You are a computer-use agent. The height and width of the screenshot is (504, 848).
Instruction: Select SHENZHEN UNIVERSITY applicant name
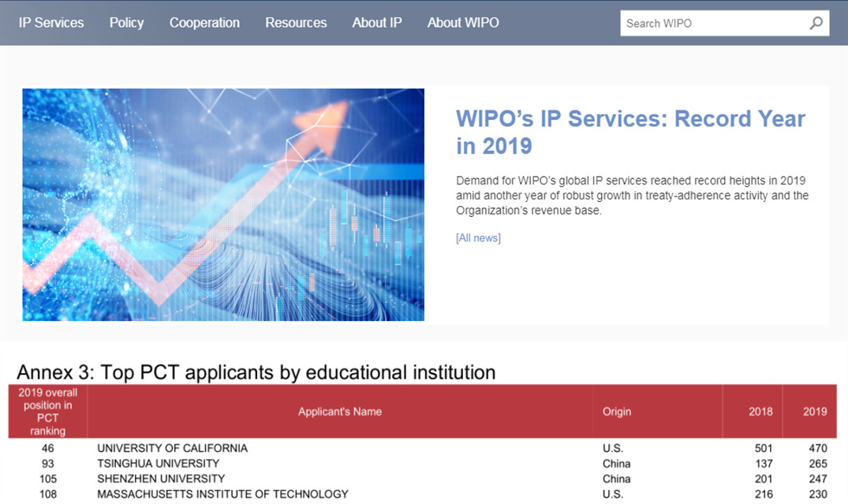(x=161, y=479)
